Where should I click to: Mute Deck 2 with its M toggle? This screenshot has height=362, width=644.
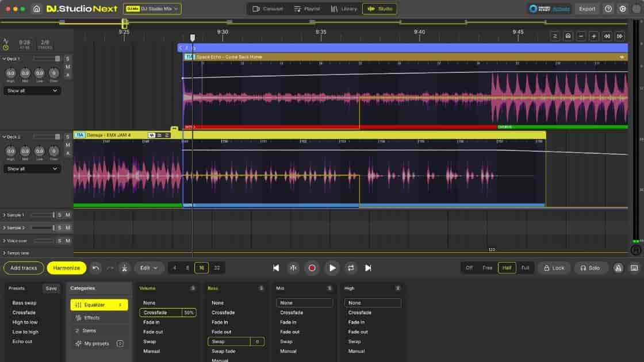point(67,144)
